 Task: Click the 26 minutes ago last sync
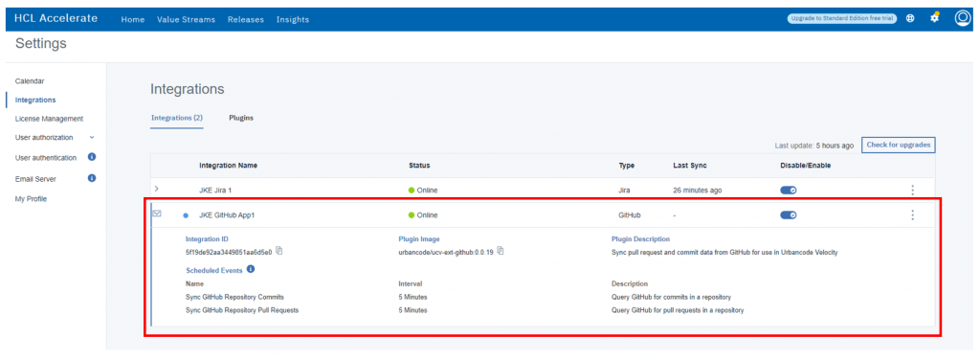coord(698,190)
